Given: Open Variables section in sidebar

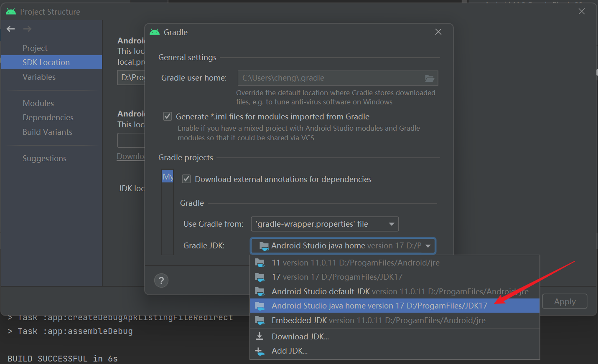Looking at the screenshot, I should [x=39, y=77].
